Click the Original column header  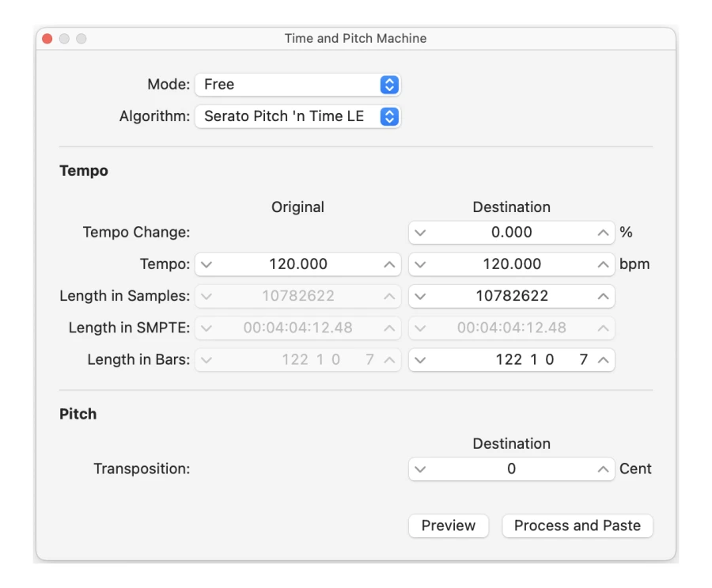coord(298,207)
